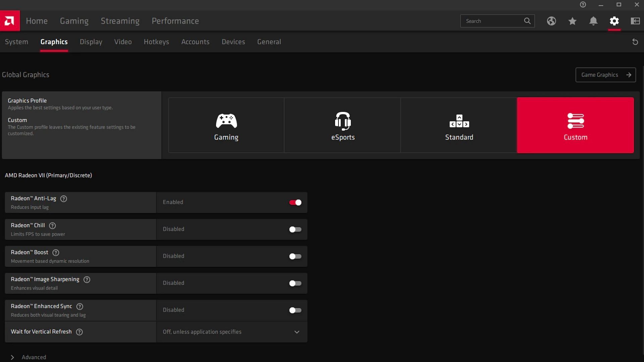Screen dimensions: 644x362
Task: Enable Radeon Image Sharpening toggle
Action: pos(295,283)
